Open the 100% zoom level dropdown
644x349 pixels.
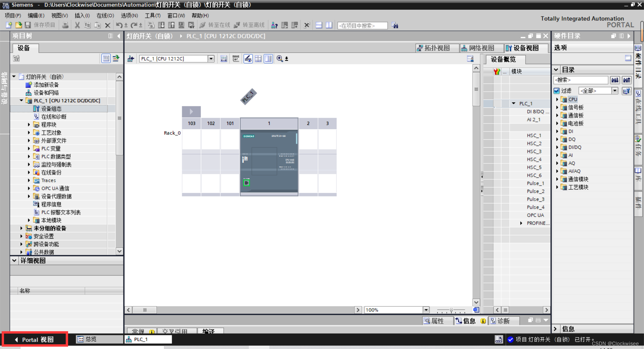[x=426, y=310]
